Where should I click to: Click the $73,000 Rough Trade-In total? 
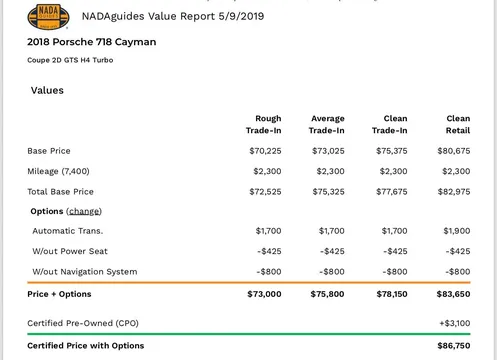264,294
